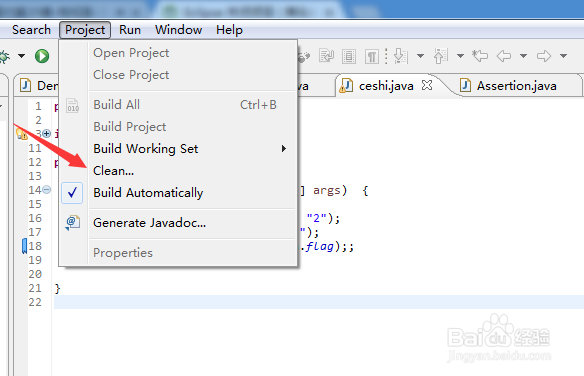This screenshot has height=376, width=584.
Task: Open the Search menu
Action: (x=31, y=30)
